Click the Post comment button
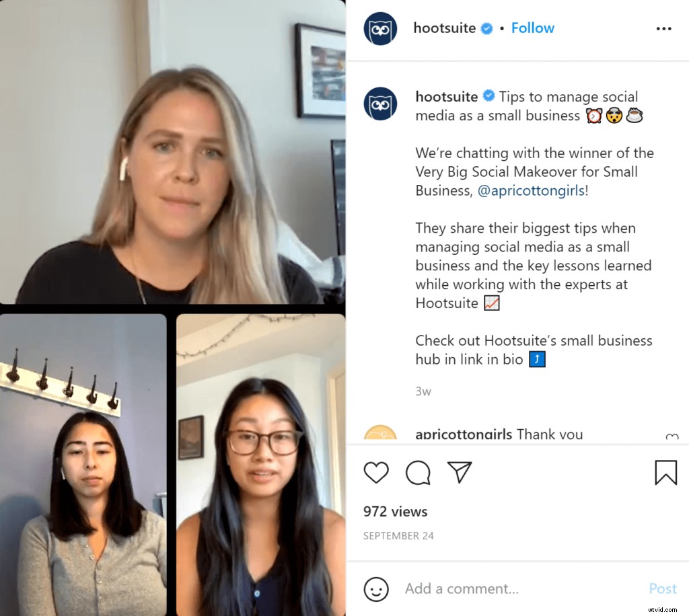This screenshot has height=616, width=689. 663,589
